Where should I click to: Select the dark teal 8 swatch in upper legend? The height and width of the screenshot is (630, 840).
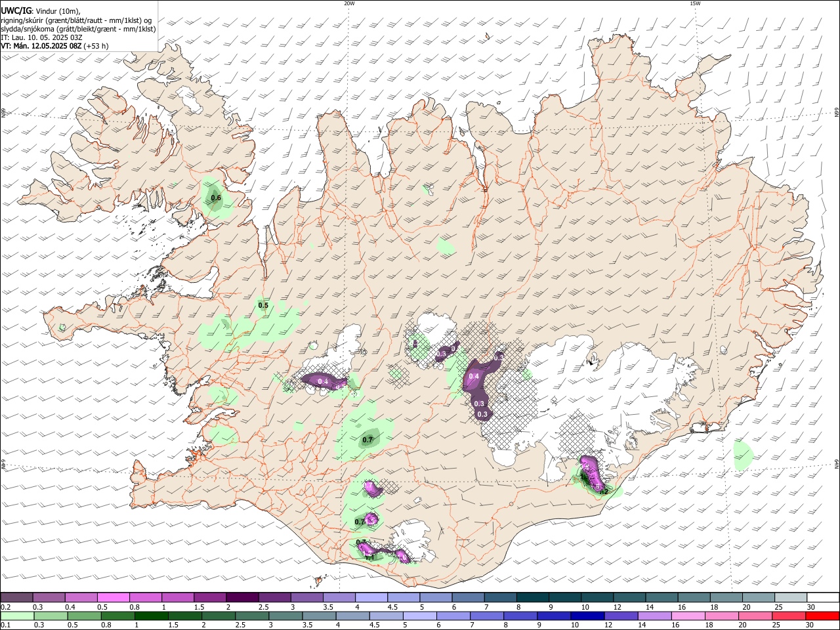tap(533, 597)
